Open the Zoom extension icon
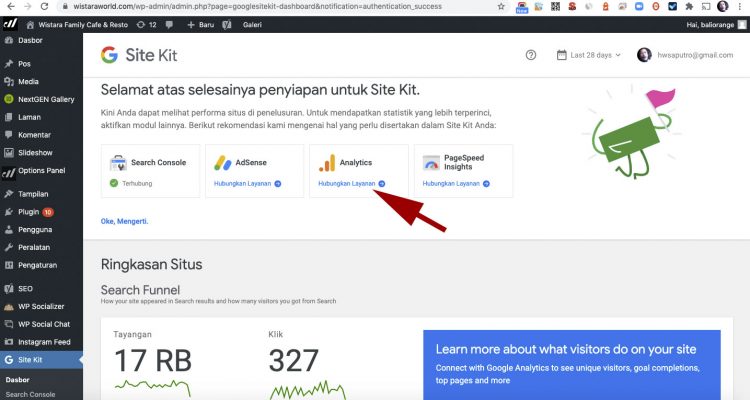Image resolution: width=750 pixels, height=400 pixels. click(x=639, y=7)
